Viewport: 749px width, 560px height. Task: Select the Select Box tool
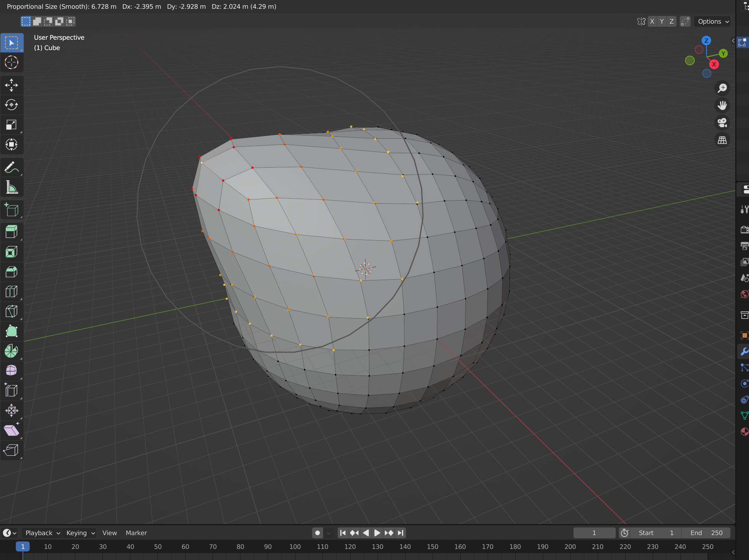point(11,43)
